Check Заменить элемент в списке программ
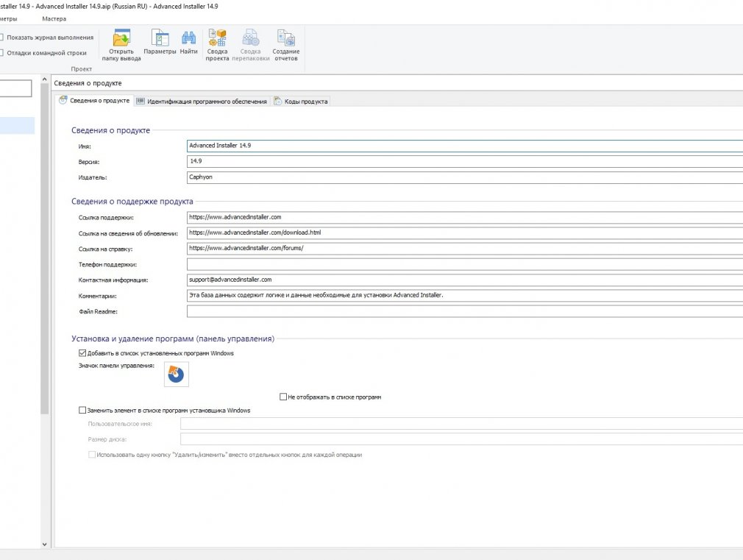 click(x=82, y=410)
